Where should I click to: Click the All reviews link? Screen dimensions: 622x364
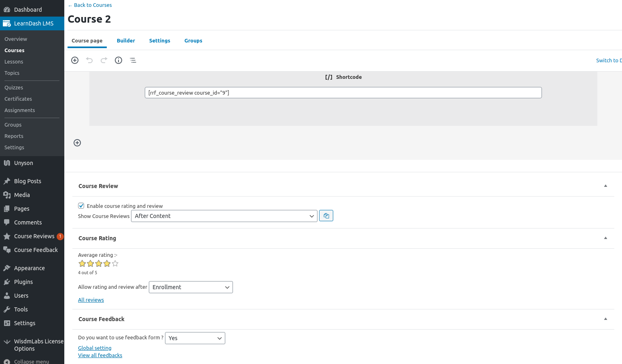click(x=91, y=300)
